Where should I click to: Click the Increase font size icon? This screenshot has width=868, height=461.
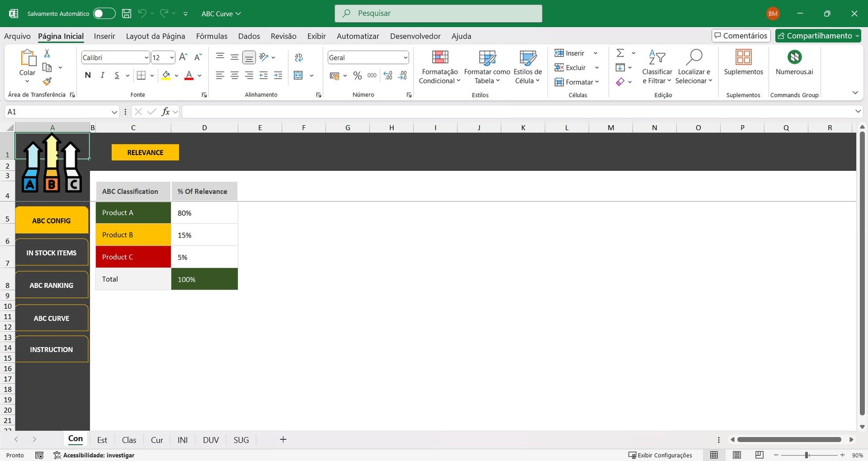point(183,57)
